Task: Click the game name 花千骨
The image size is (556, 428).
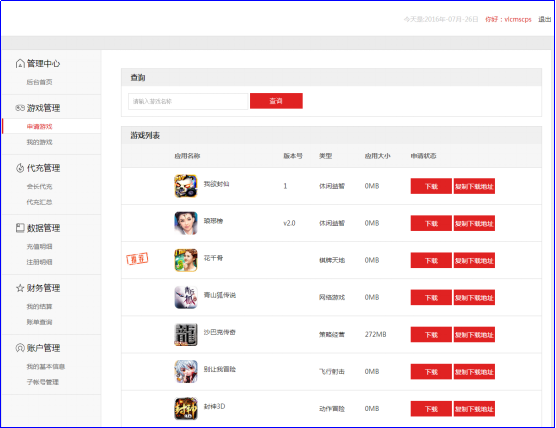Action: (213, 258)
